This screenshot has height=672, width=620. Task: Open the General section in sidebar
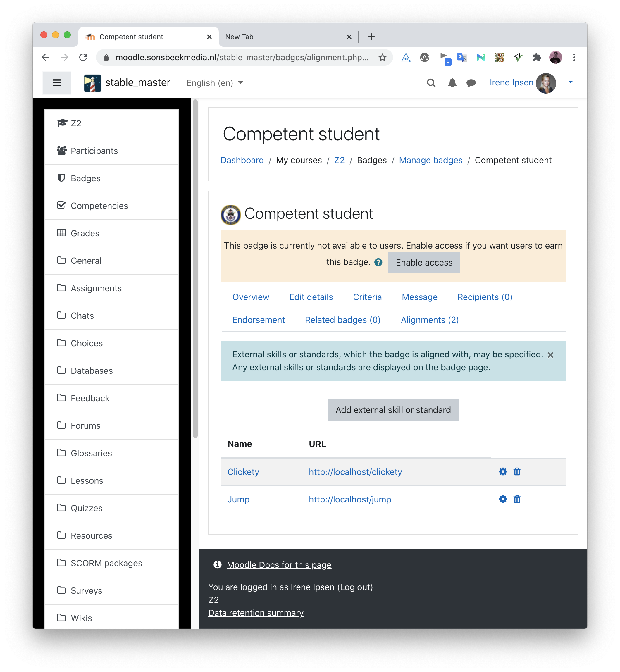tap(111, 261)
